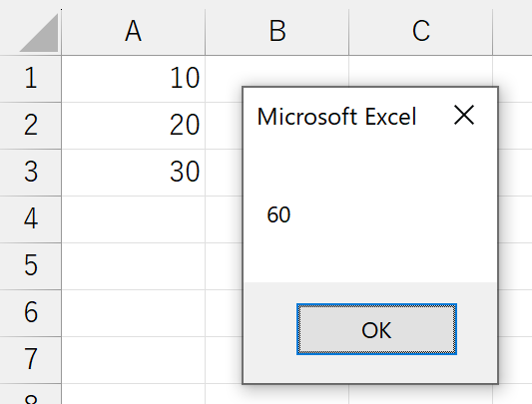532x404 pixels.
Task: Click cell A2 containing 20
Action: (134, 125)
